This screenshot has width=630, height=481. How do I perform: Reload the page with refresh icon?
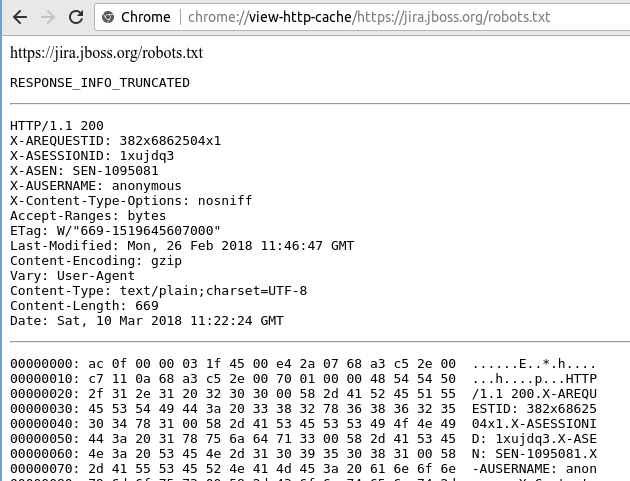click(76, 17)
